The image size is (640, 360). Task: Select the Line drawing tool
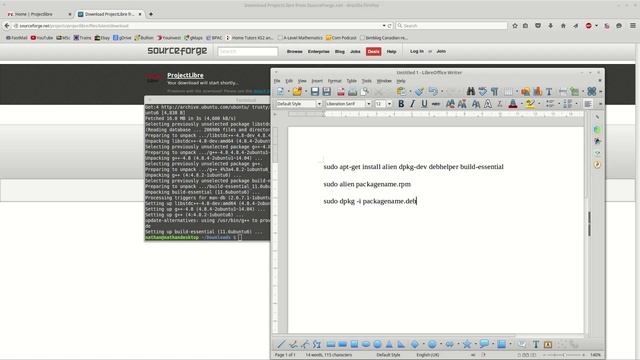(281, 344)
